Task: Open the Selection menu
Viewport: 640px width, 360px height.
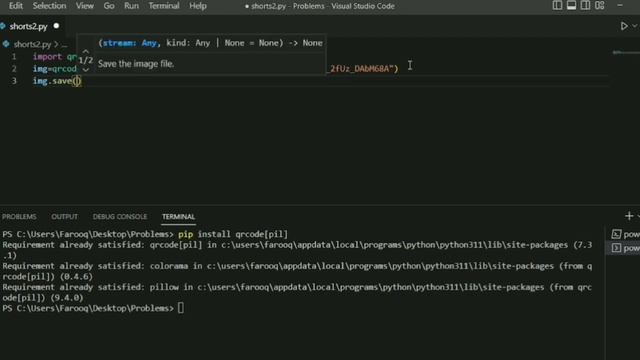Action: pos(49,6)
